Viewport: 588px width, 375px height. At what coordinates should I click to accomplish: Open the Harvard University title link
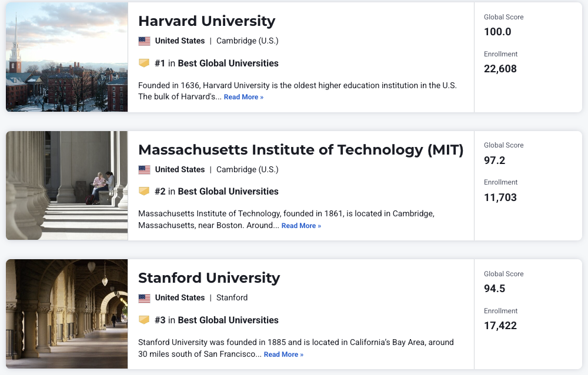[206, 21]
